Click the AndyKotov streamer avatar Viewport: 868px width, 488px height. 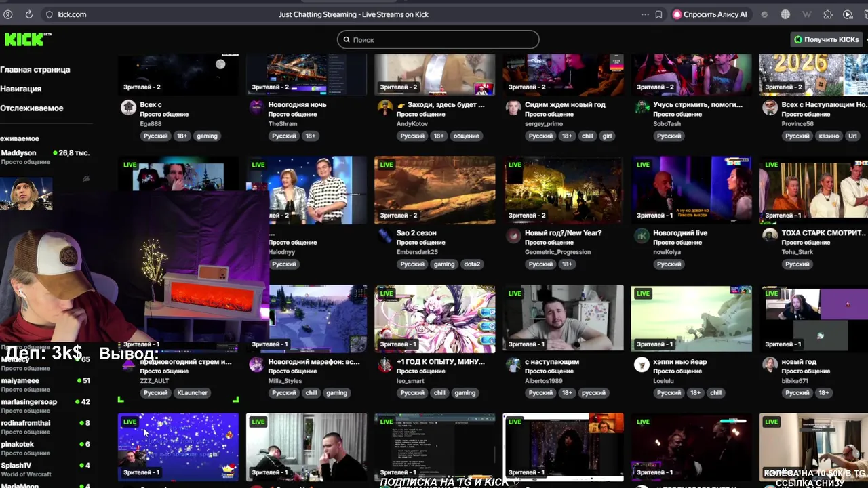385,107
